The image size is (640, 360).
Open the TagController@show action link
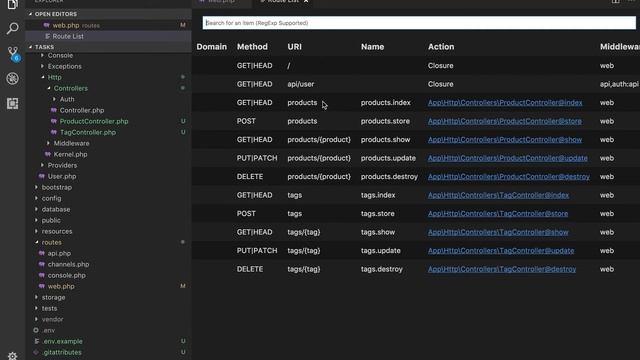[x=498, y=232]
